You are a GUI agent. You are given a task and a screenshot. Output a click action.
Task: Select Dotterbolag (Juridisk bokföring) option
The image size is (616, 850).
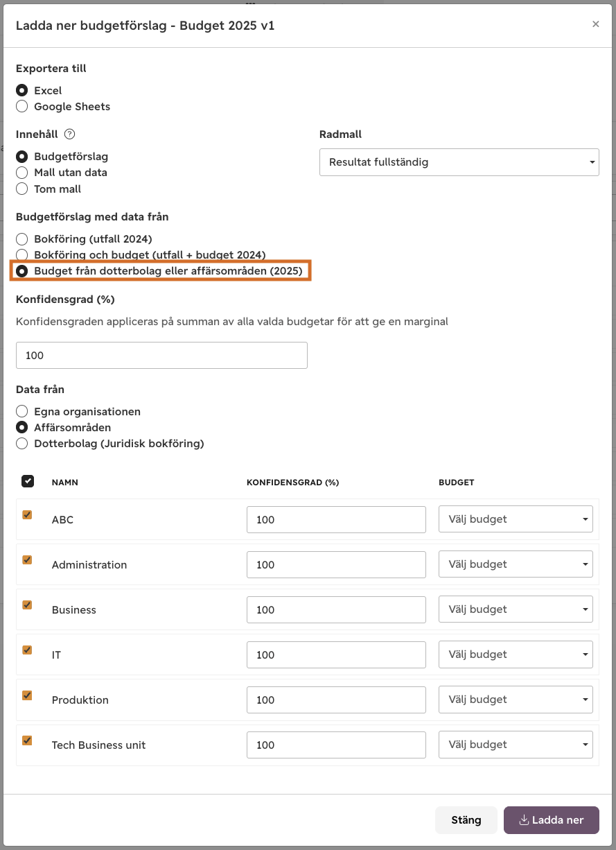point(22,444)
